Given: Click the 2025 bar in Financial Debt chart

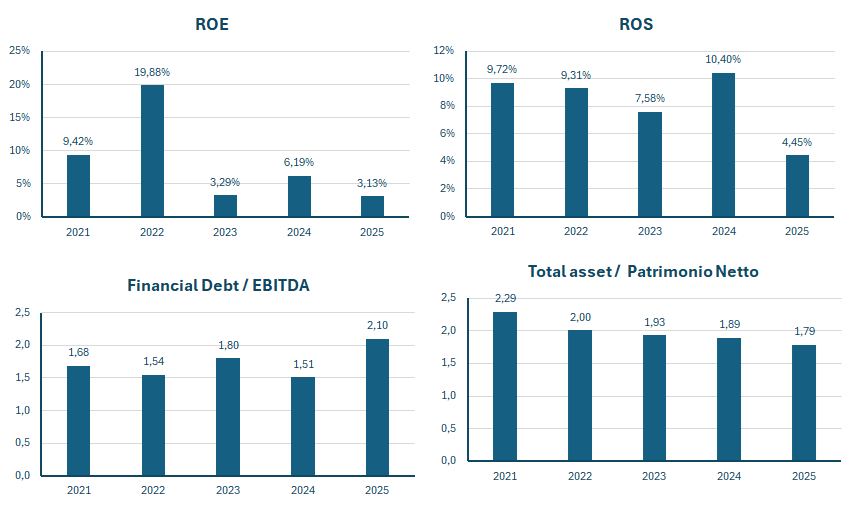Looking at the screenshot, I should point(377,407).
